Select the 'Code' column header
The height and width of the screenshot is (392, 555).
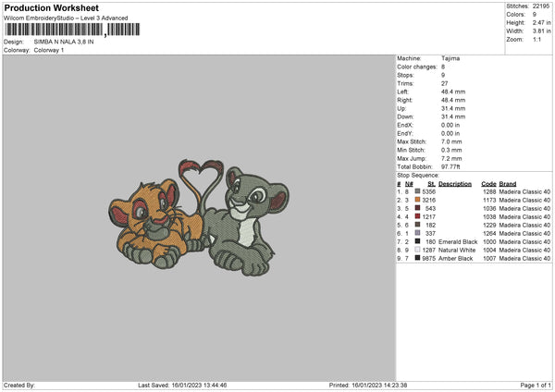click(488, 184)
